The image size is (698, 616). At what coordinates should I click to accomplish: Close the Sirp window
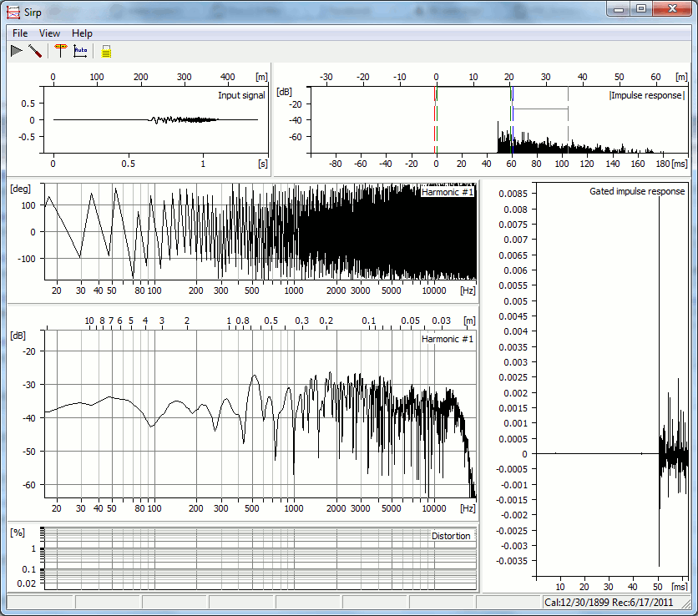tap(672, 9)
